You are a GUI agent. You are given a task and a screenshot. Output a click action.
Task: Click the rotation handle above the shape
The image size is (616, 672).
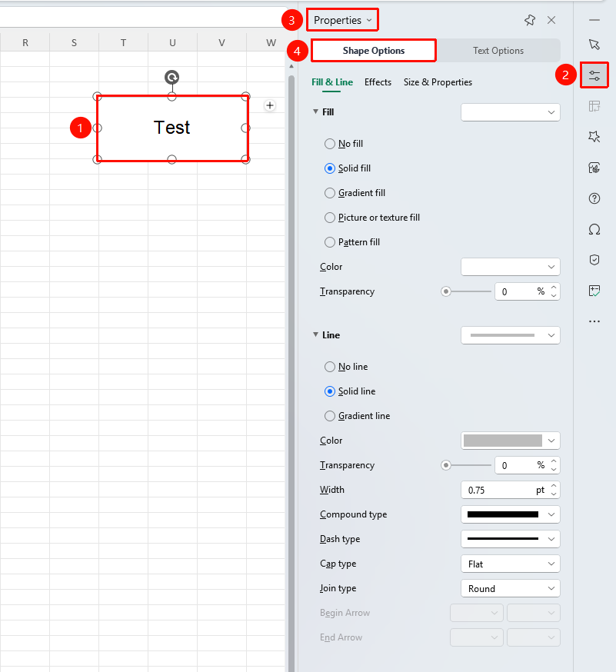[172, 77]
